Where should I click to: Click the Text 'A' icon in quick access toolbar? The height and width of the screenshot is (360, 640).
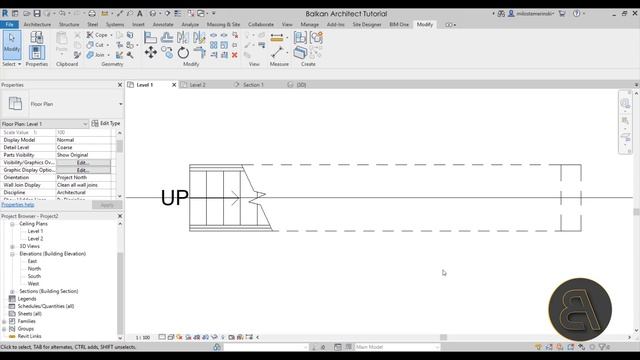point(140,13)
